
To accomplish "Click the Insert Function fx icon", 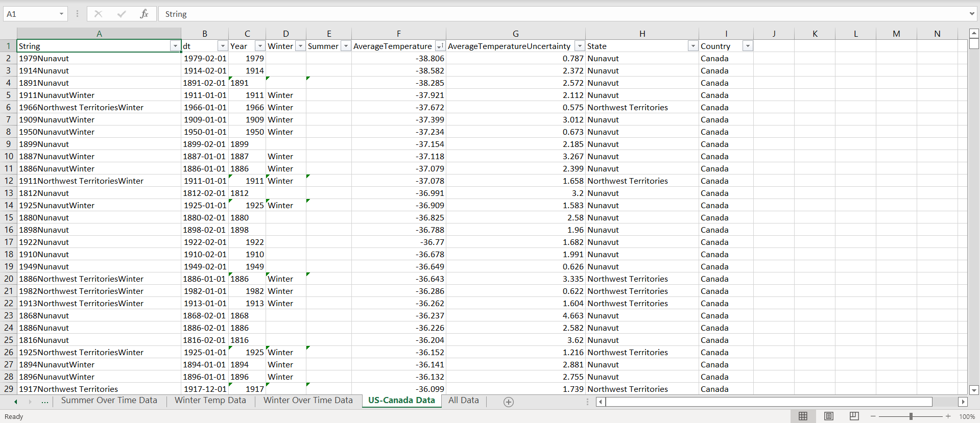I will coord(144,14).
